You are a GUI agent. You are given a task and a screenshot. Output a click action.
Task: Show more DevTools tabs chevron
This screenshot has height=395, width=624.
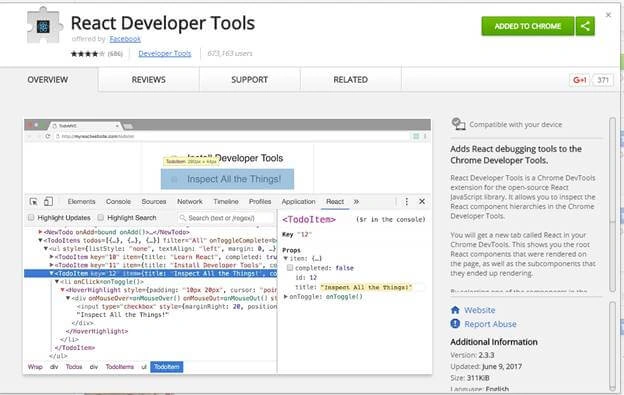click(356, 202)
